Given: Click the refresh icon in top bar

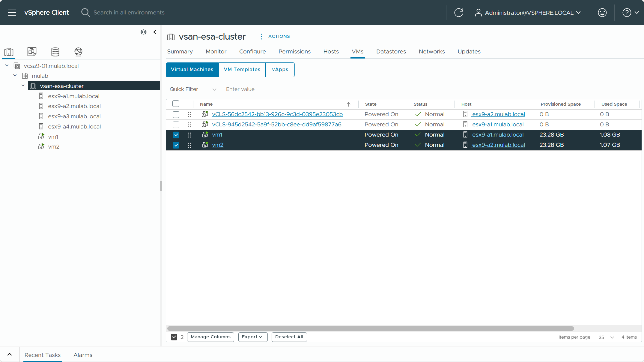Looking at the screenshot, I should [458, 13].
